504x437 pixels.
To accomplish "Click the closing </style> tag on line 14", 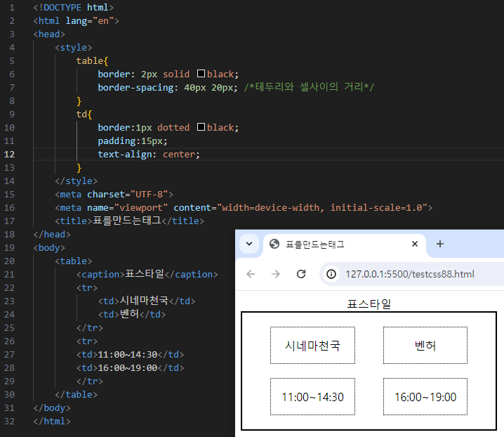I will point(77,181).
